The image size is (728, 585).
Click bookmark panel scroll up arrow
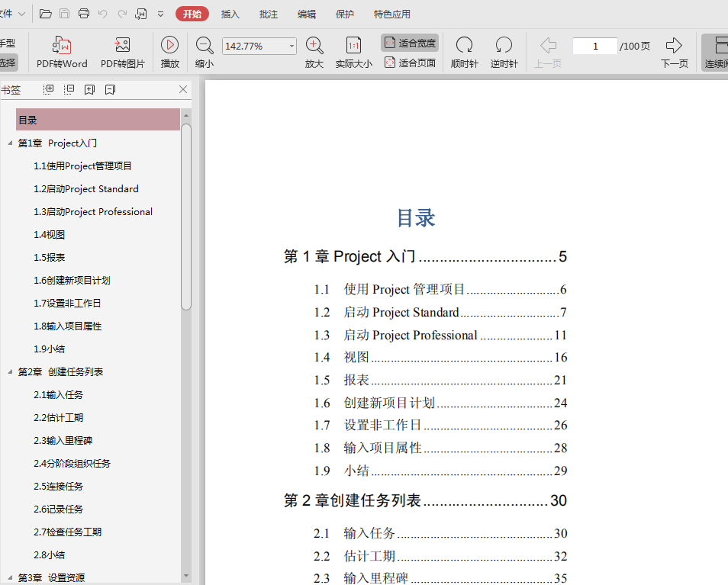coord(186,115)
